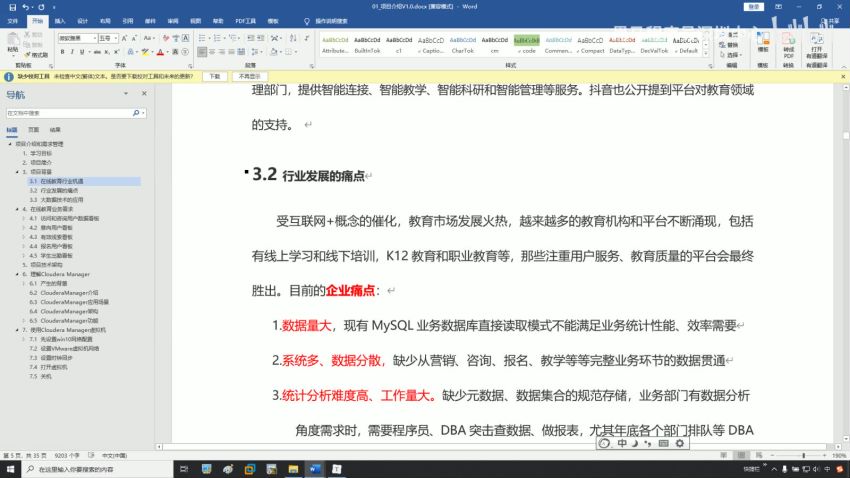Toggle superscript formatting
Screen dimensions: 850x478
[116, 52]
